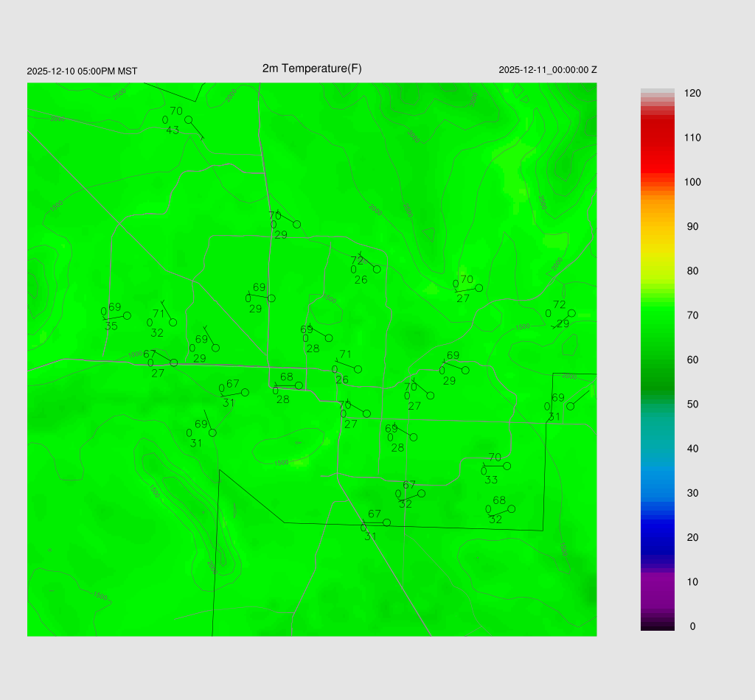Click the 67/27 station circle
This screenshot has height=700, width=755.
tap(174, 363)
